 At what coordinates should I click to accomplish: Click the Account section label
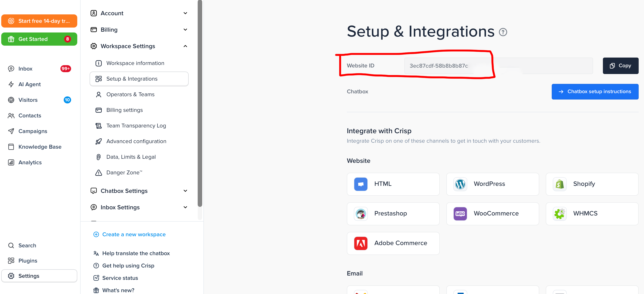112,13
